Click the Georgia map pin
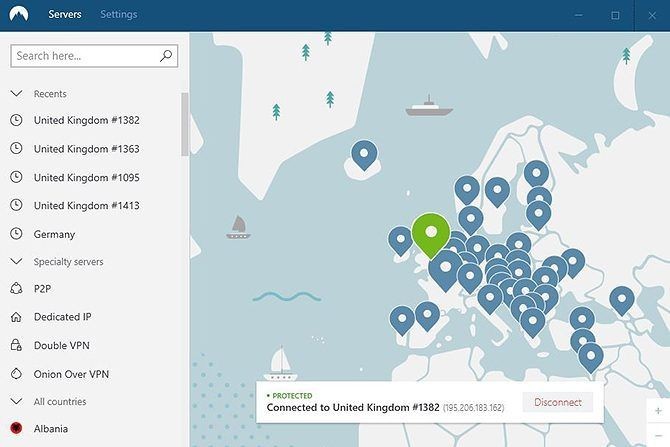This screenshot has width=670, height=447. [x=622, y=300]
